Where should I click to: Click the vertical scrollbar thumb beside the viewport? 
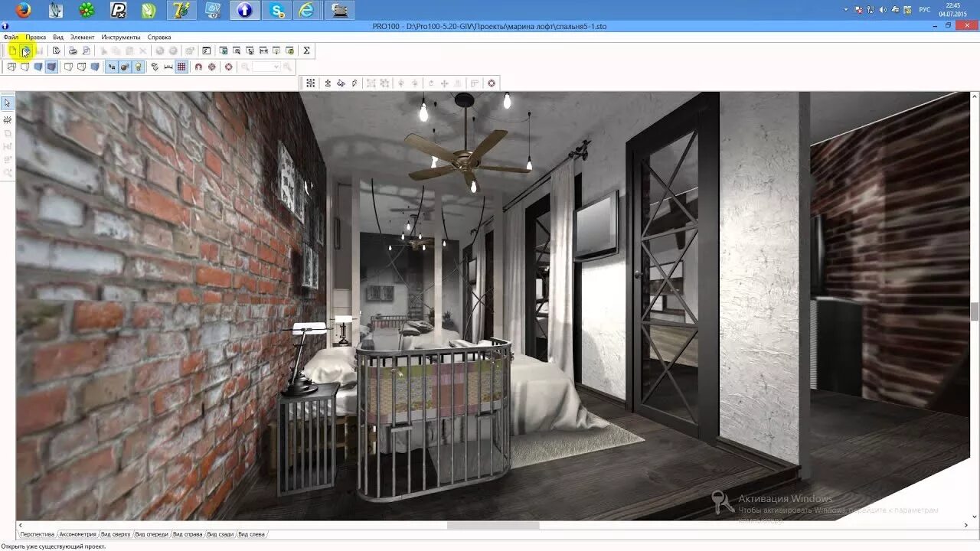tap(975, 311)
